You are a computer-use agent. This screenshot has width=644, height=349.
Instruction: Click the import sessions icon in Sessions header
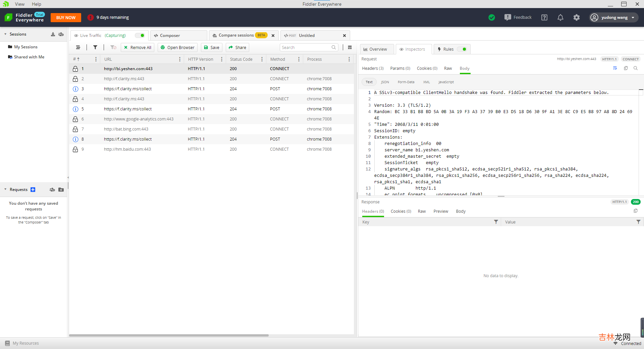coord(53,34)
